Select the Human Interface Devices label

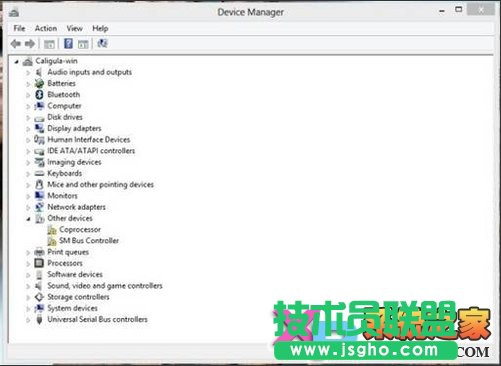[89, 140]
